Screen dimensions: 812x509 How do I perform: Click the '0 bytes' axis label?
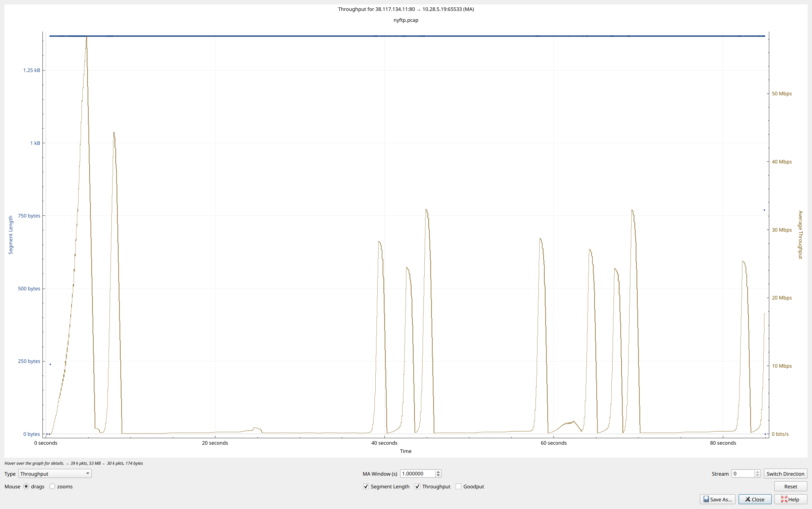coord(32,434)
